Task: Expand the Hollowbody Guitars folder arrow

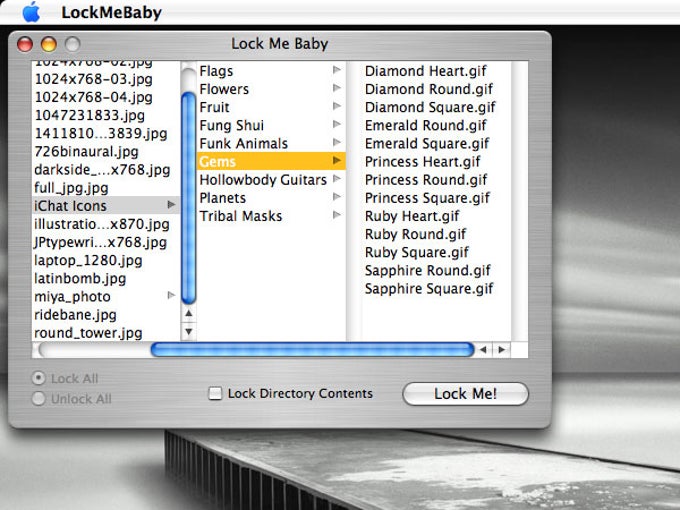Action: coord(337,179)
